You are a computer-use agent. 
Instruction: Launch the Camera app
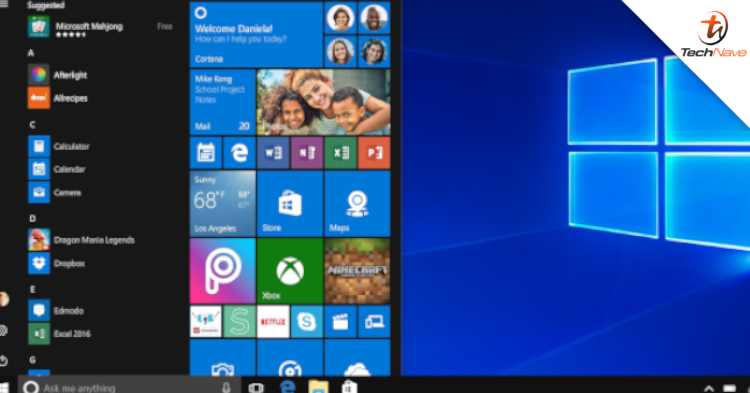(55, 193)
